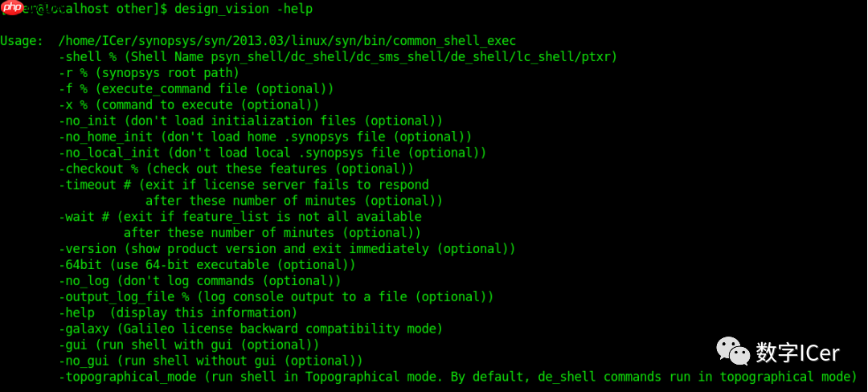Select the -x command to execute line
Image resolution: width=868 pixels, height=392 pixels.
pyautogui.click(x=189, y=104)
